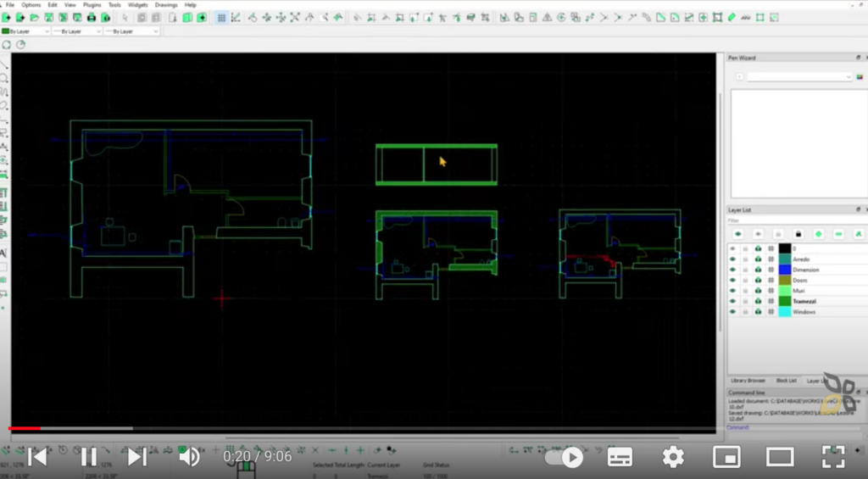The image size is (868, 479).
Task: Go to previous video button
Action: tap(37, 457)
